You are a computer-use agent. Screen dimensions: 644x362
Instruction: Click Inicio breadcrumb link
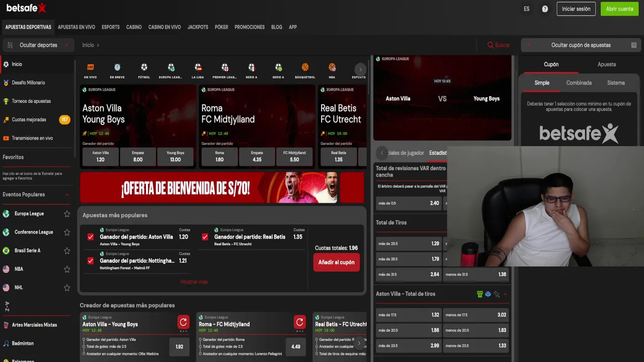click(88, 45)
